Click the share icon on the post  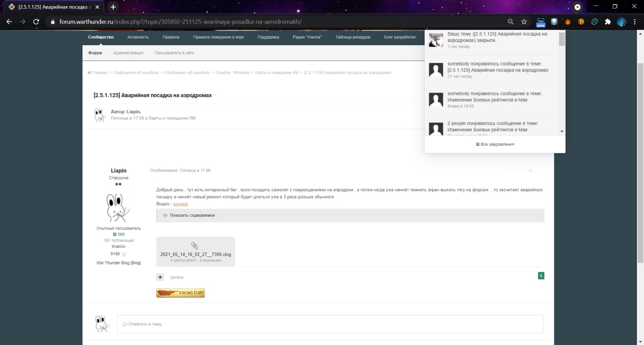point(530,170)
